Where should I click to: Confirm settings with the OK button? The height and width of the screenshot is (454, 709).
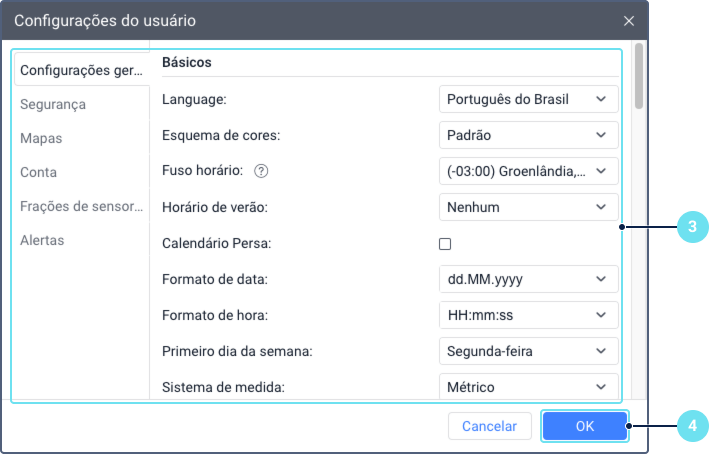pyautogui.click(x=585, y=426)
